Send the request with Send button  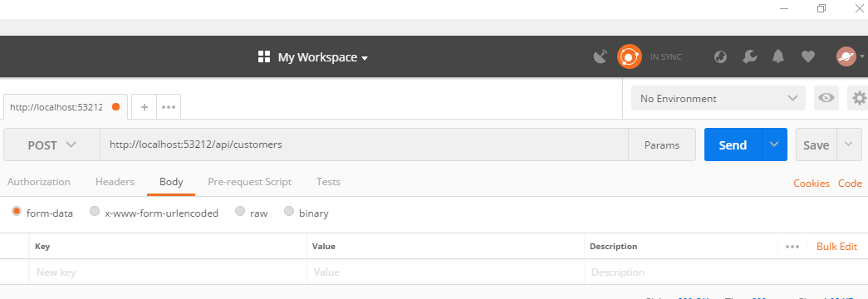point(733,145)
